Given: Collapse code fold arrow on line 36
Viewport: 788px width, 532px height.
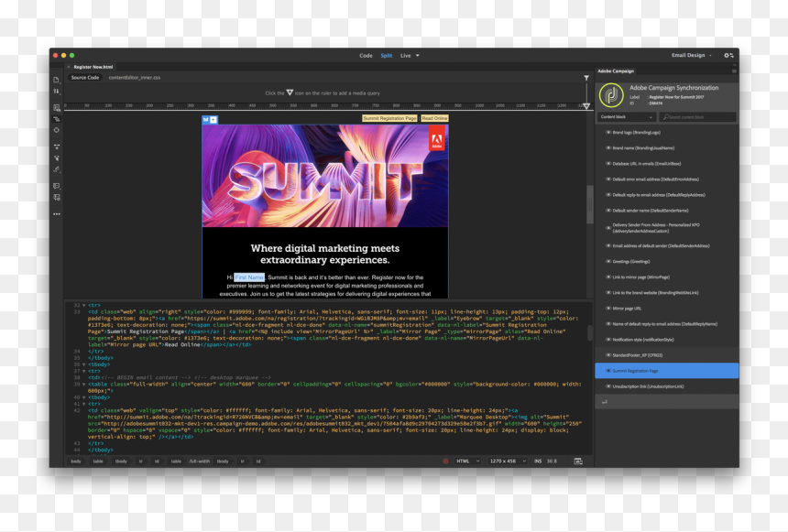Looking at the screenshot, I should click(x=84, y=364).
